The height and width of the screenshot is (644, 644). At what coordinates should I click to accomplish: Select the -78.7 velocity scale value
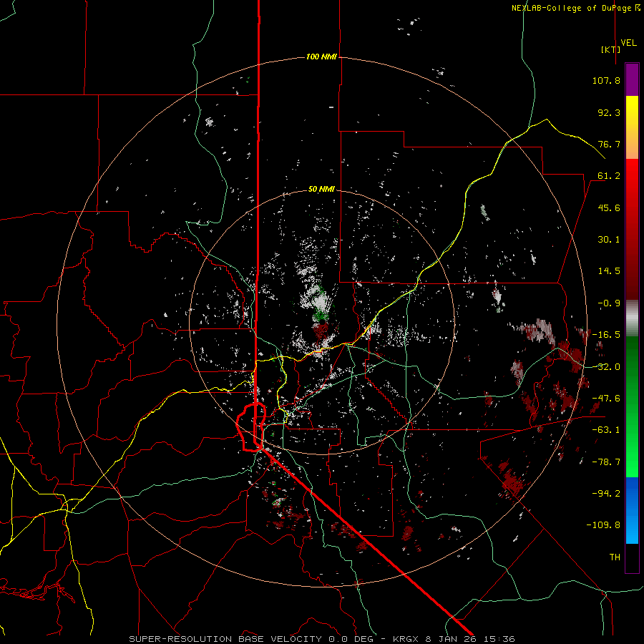tap(606, 462)
